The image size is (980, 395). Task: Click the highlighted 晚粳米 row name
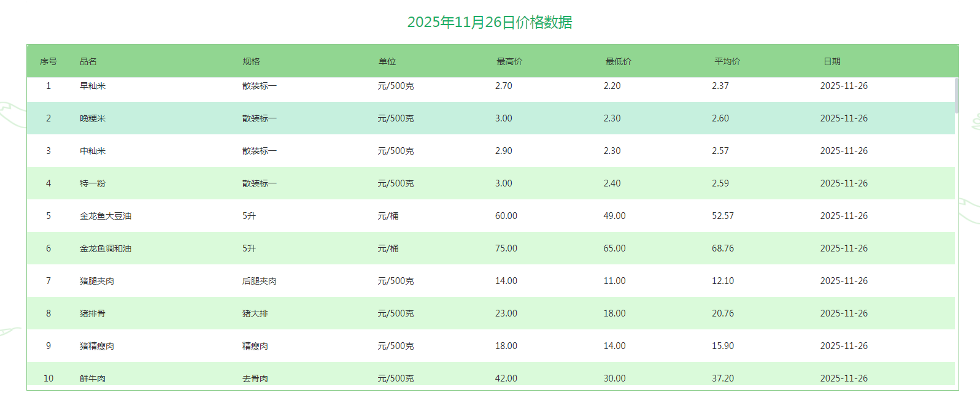click(93, 118)
